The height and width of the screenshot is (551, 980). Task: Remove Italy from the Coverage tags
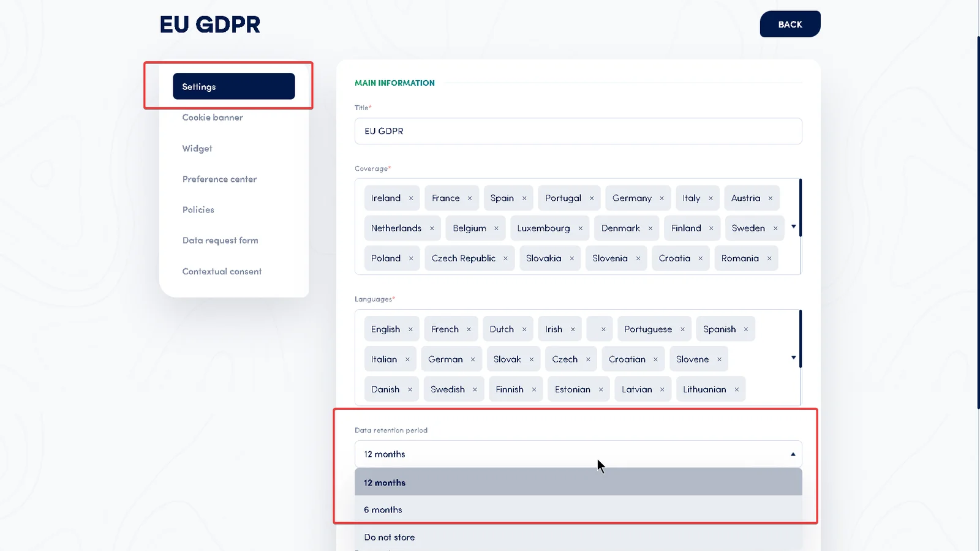click(710, 198)
